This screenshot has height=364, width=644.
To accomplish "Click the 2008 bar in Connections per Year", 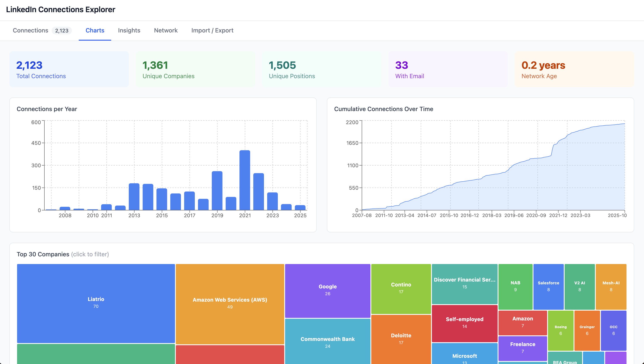I will [x=65, y=208].
